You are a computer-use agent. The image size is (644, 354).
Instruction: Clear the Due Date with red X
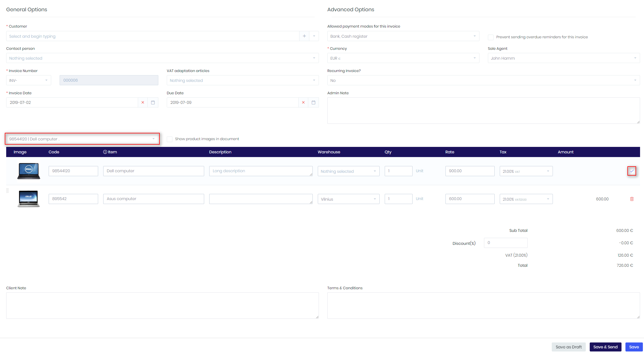point(303,102)
